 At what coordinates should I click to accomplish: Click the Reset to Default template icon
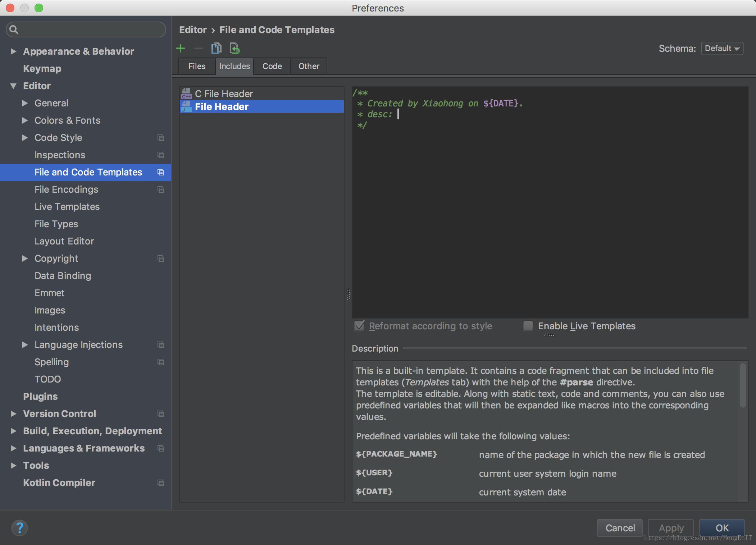(x=234, y=48)
